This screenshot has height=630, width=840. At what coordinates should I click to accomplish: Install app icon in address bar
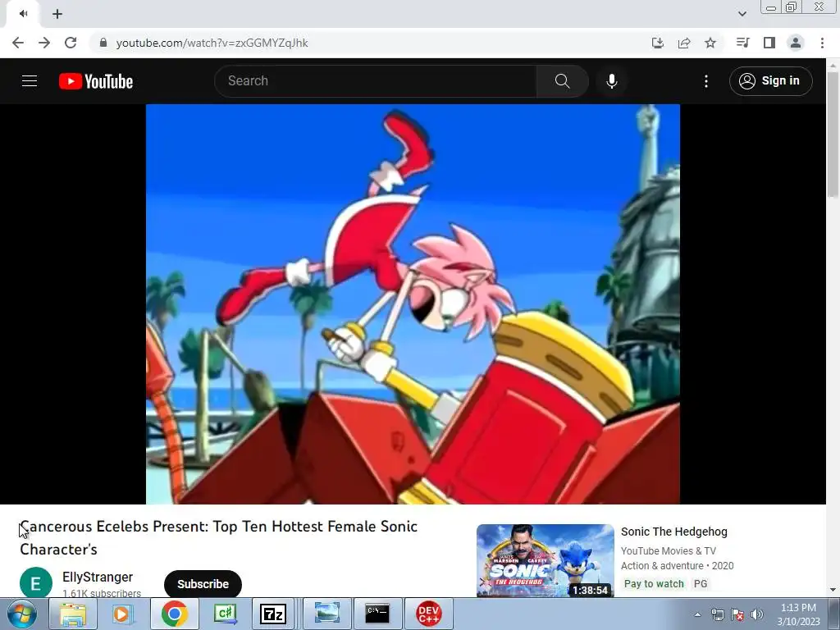[657, 43]
